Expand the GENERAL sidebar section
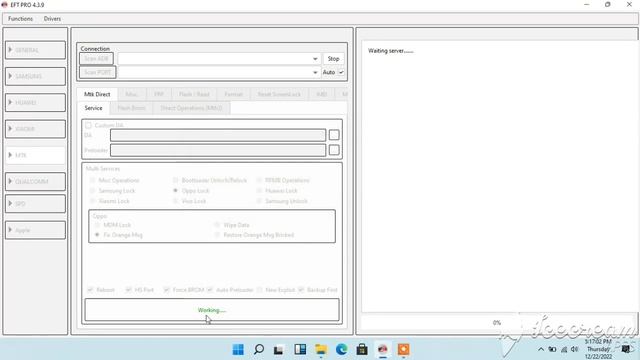640x360 pixels. [36, 50]
